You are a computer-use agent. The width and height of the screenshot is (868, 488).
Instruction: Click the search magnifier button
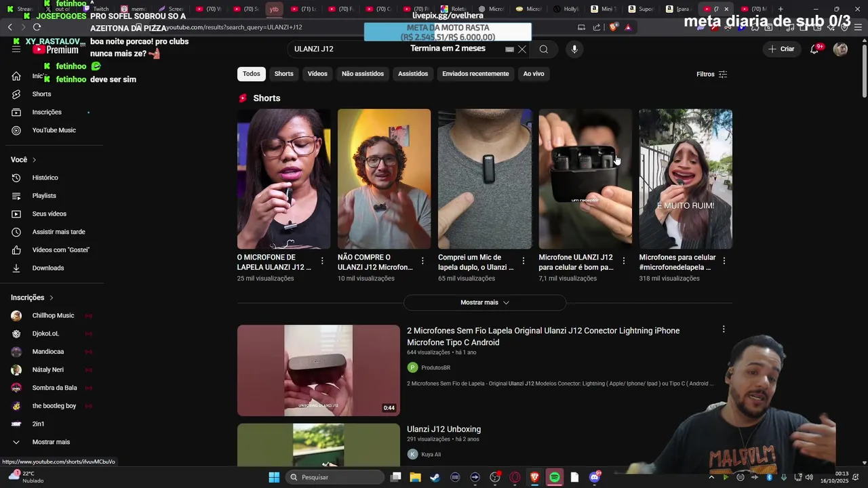[544, 49]
